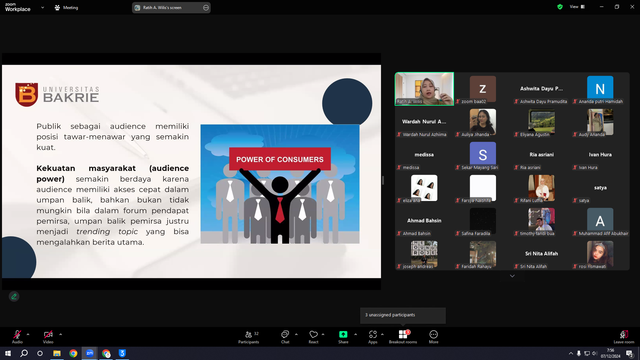Select Auliya Jihanda video tile
The height and width of the screenshot is (360, 640).
(x=483, y=122)
